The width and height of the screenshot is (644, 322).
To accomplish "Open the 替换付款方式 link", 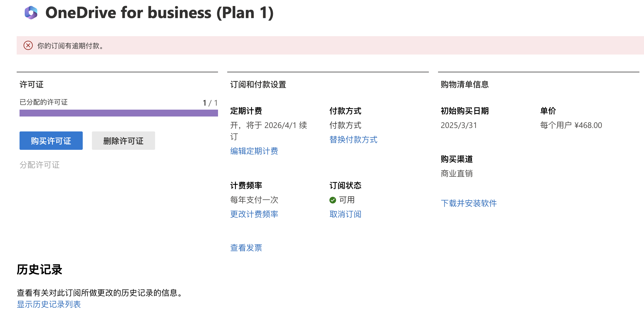I will pyautogui.click(x=353, y=139).
